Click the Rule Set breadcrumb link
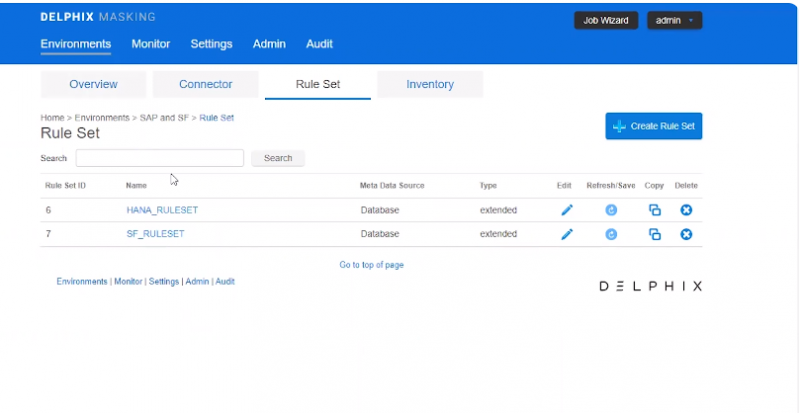 (x=216, y=118)
